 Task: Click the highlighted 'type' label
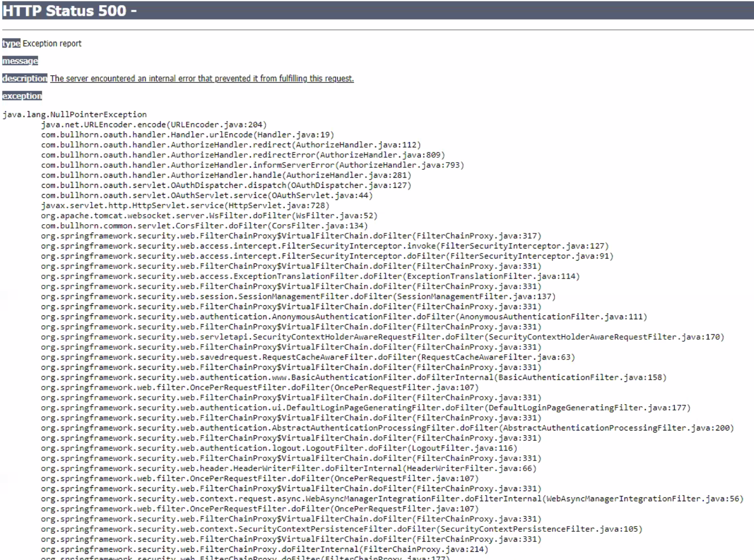[x=11, y=44]
